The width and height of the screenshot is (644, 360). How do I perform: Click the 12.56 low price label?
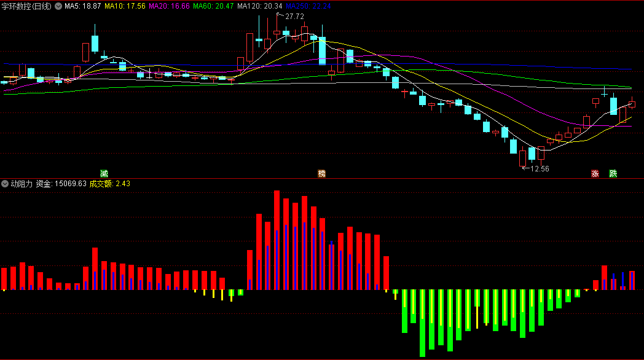pos(540,169)
